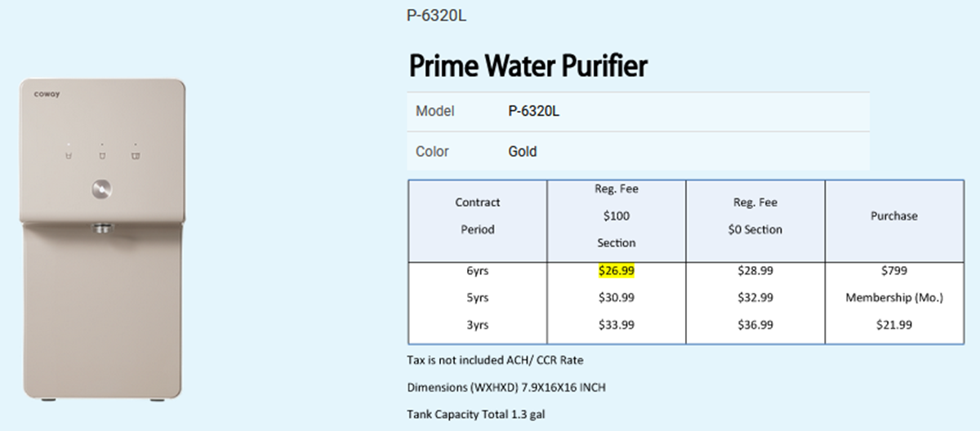This screenshot has width=980, height=431.
Task: Select the Model P-6320L row
Action: coord(639,112)
